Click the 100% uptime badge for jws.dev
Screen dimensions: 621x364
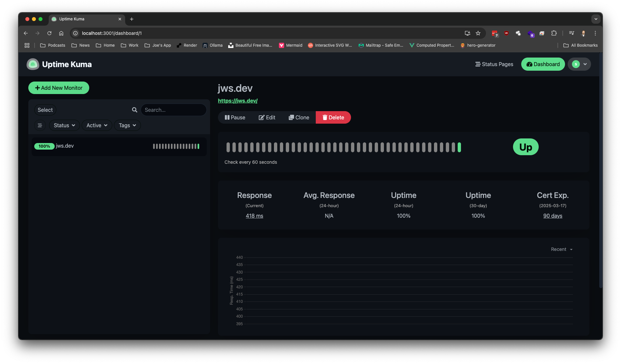44,146
